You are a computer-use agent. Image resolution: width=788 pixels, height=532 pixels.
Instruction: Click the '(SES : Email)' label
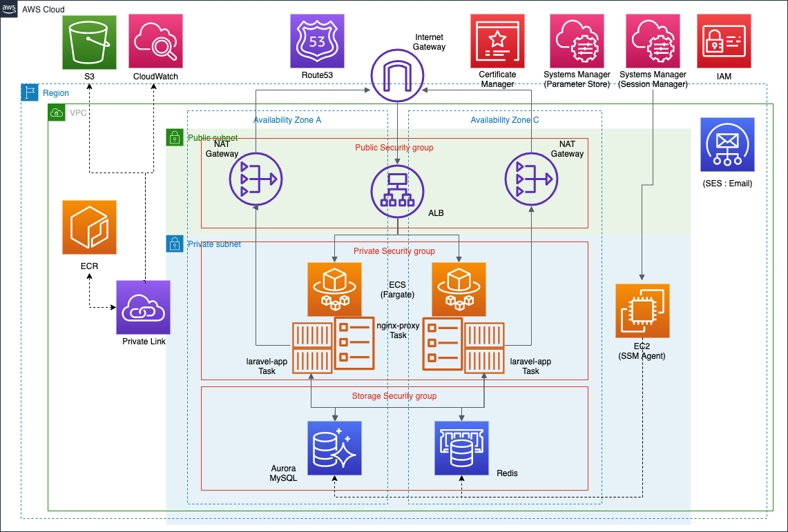728,184
